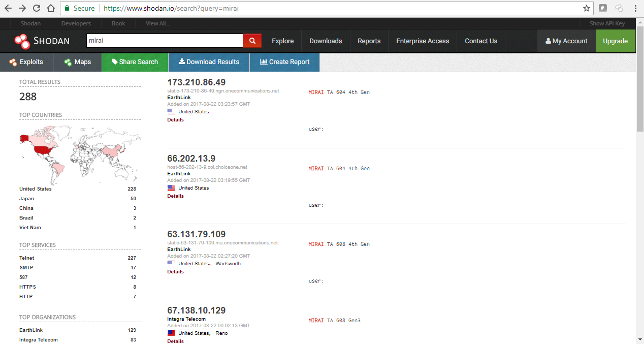
Task: Click the search magnifier button
Action: [252, 40]
